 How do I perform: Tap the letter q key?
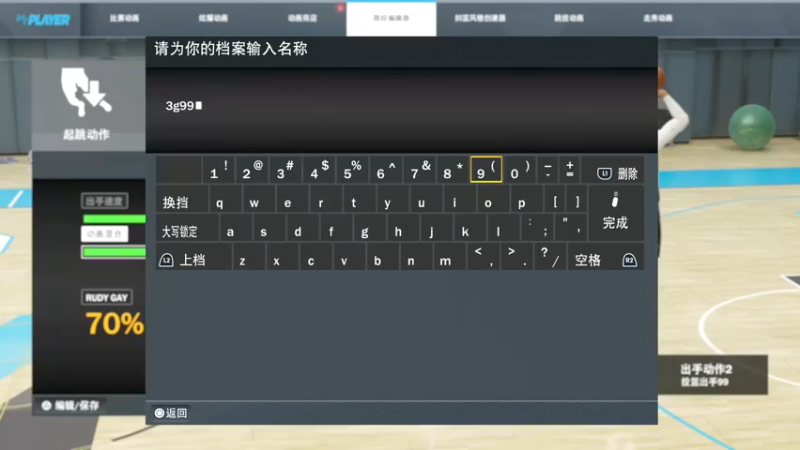[x=226, y=199]
